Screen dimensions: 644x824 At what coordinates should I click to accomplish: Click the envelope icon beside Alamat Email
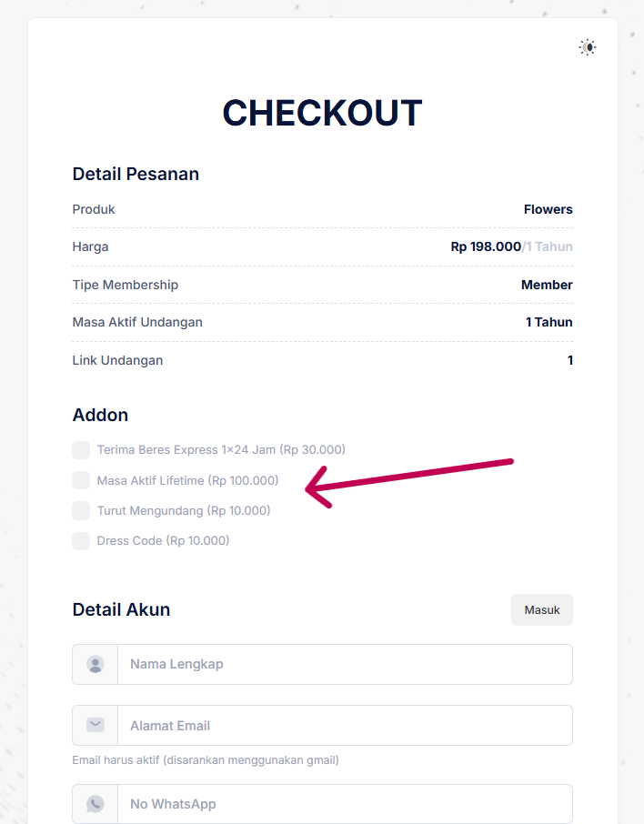(x=96, y=725)
